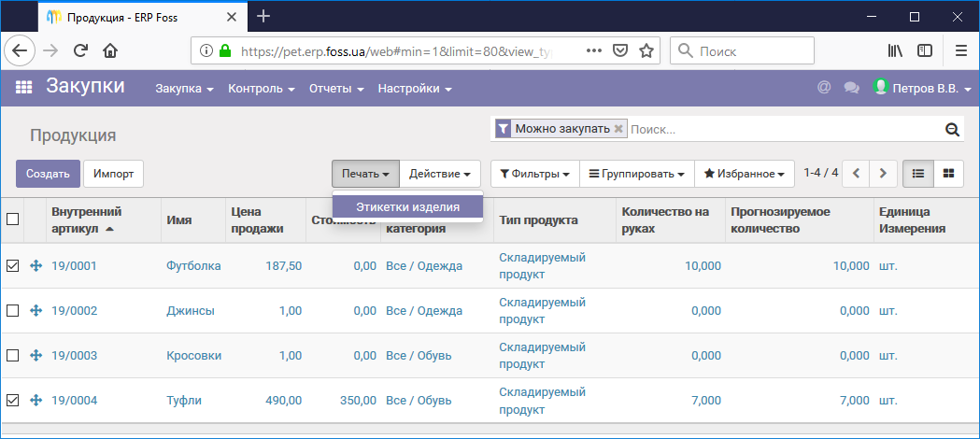This screenshot has height=439, width=980.
Task: Click drag handle of row 19/0004
Action: tap(36, 401)
